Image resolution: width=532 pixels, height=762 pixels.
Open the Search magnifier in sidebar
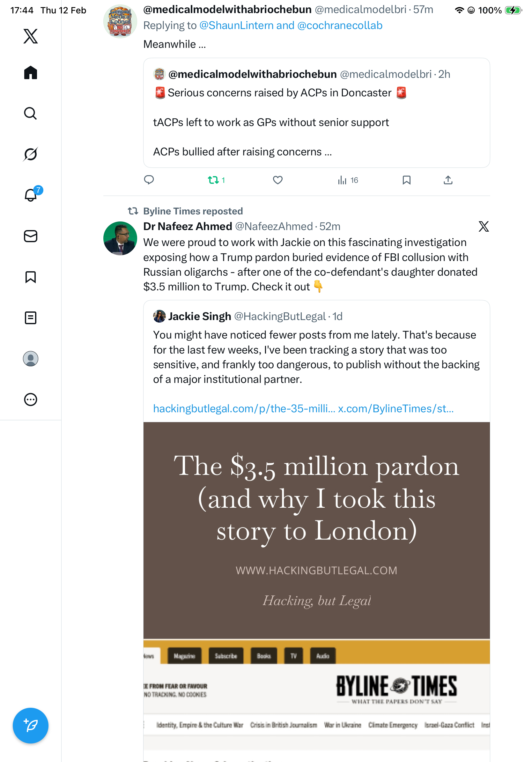(31, 114)
